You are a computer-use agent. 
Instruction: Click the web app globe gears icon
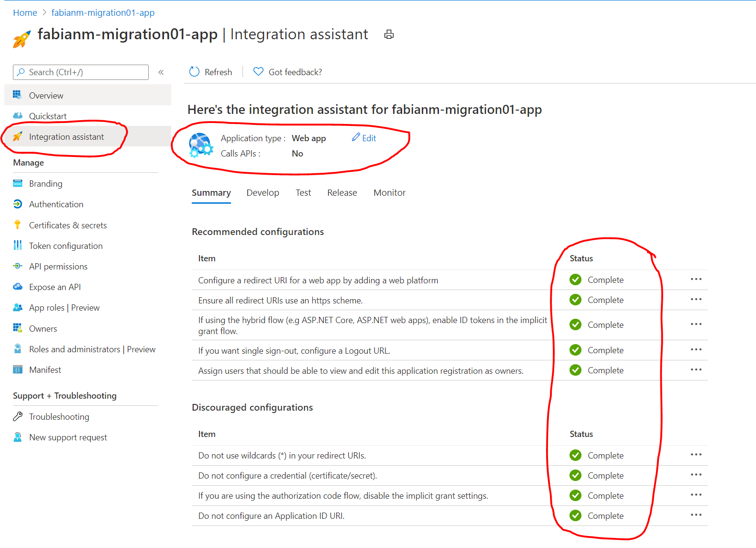pyautogui.click(x=201, y=145)
